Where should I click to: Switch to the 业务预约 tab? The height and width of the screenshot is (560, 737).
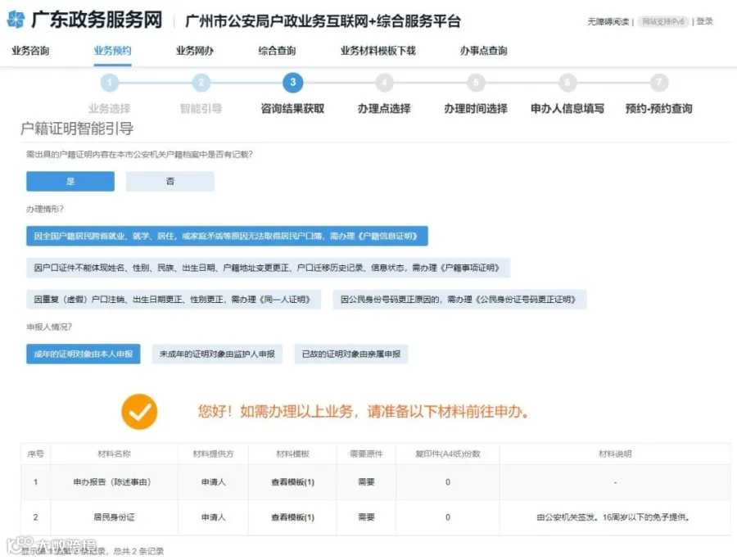coord(112,51)
